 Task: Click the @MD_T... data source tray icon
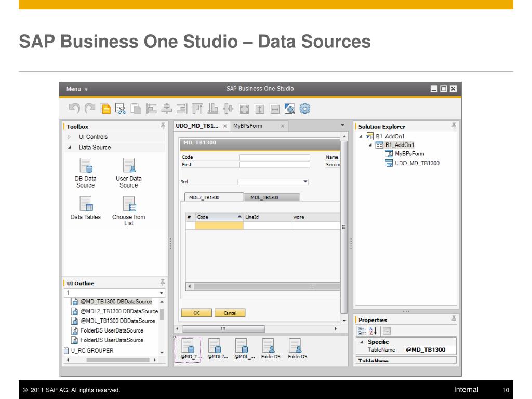[188, 349]
